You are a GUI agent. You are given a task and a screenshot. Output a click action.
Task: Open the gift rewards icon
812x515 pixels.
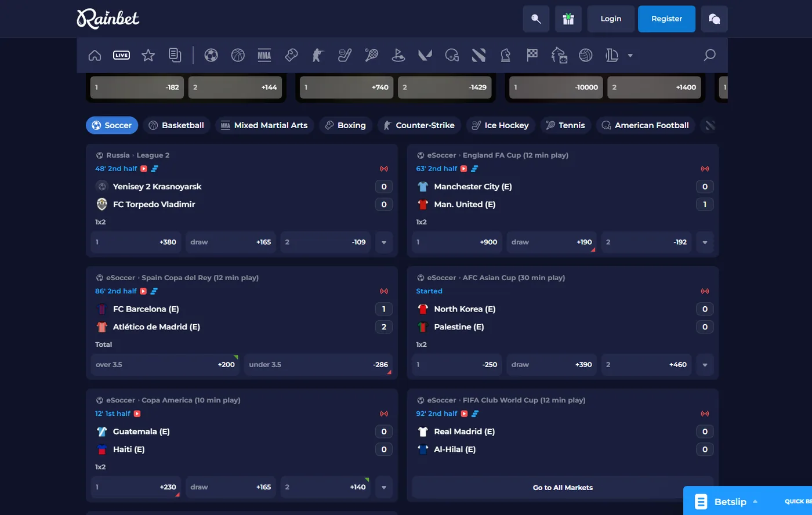(x=568, y=19)
